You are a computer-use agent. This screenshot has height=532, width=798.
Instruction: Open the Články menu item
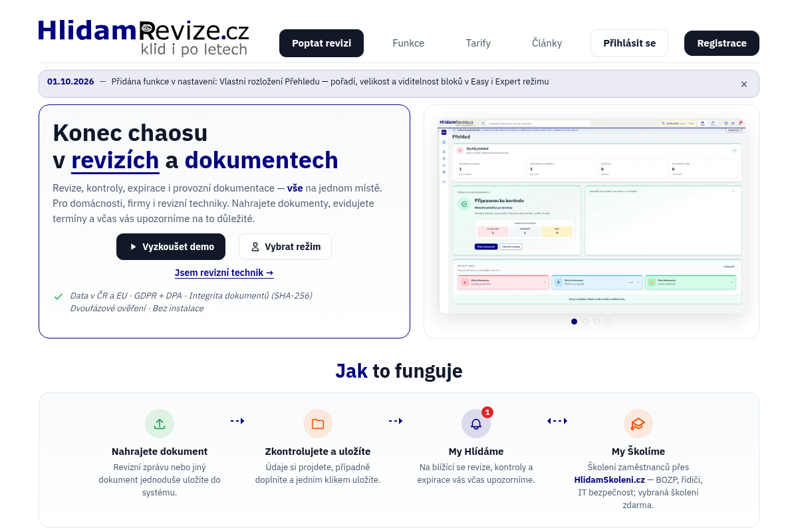[547, 43]
